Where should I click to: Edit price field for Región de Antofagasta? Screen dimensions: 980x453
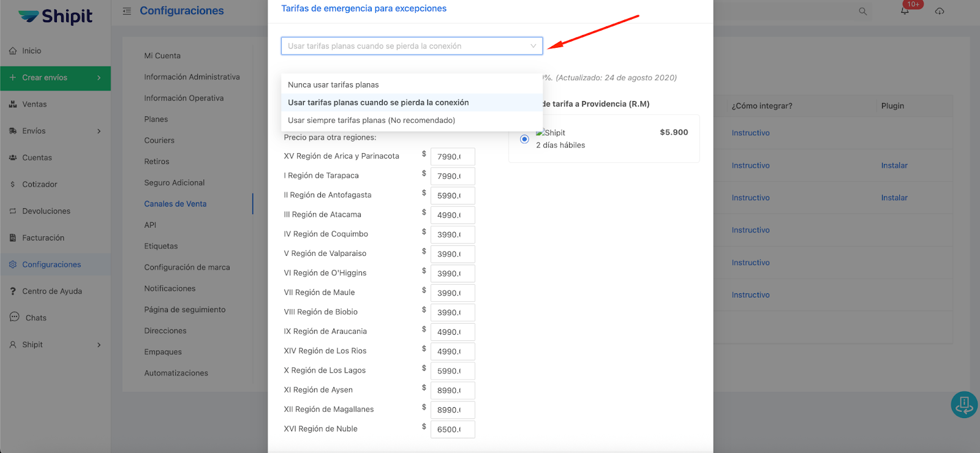tap(452, 196)
